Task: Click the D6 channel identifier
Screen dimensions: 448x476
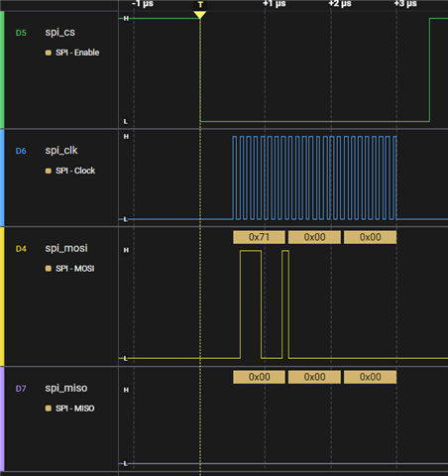Action: point(21,151)
